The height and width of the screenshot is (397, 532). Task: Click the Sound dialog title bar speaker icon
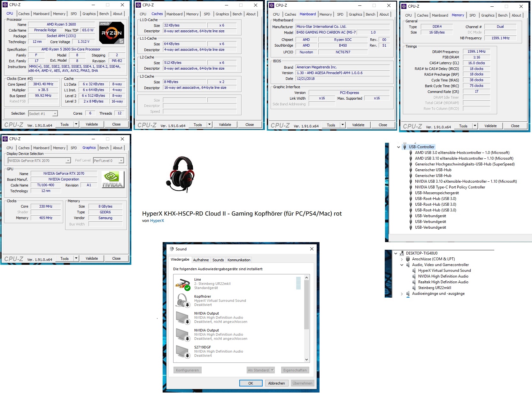[x=172, y=249]
